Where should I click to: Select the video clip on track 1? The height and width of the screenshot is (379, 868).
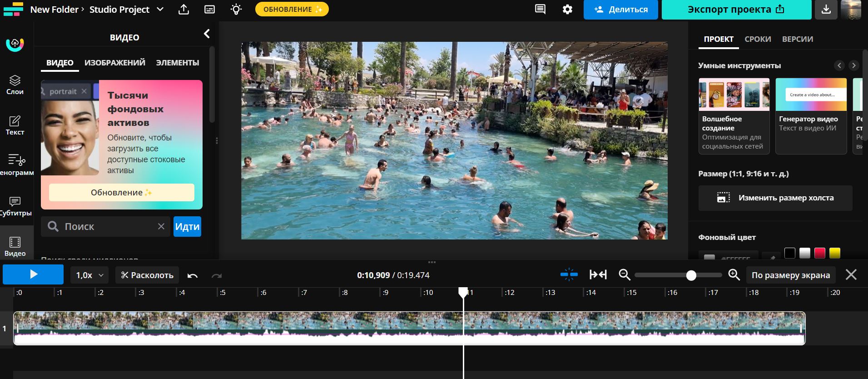pos(409,328)
